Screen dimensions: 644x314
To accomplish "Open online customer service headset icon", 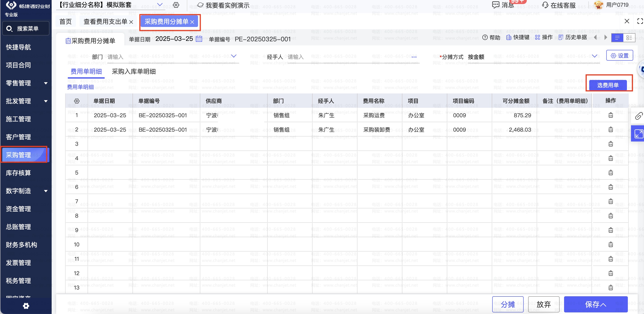I will 545,5.
